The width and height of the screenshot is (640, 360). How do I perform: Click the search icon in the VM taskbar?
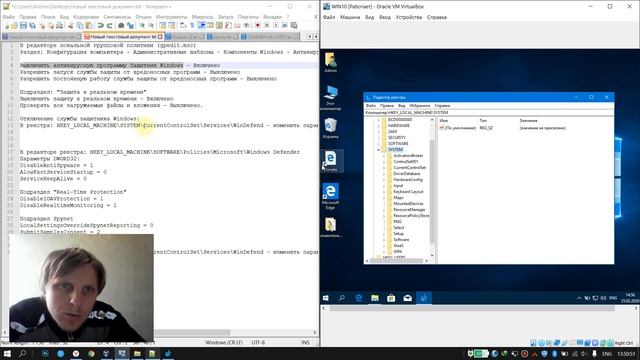[x=342, y=298]
